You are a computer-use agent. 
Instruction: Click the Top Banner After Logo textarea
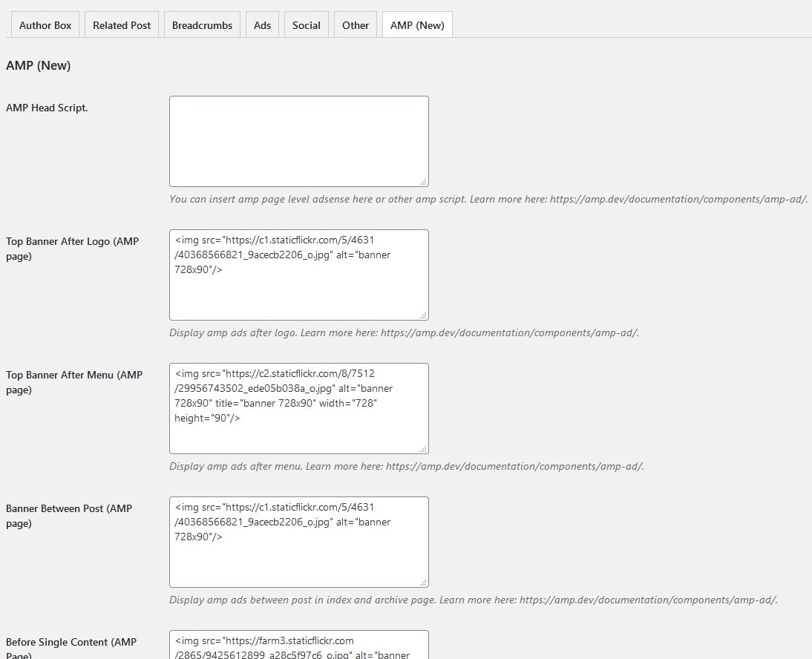298,275
